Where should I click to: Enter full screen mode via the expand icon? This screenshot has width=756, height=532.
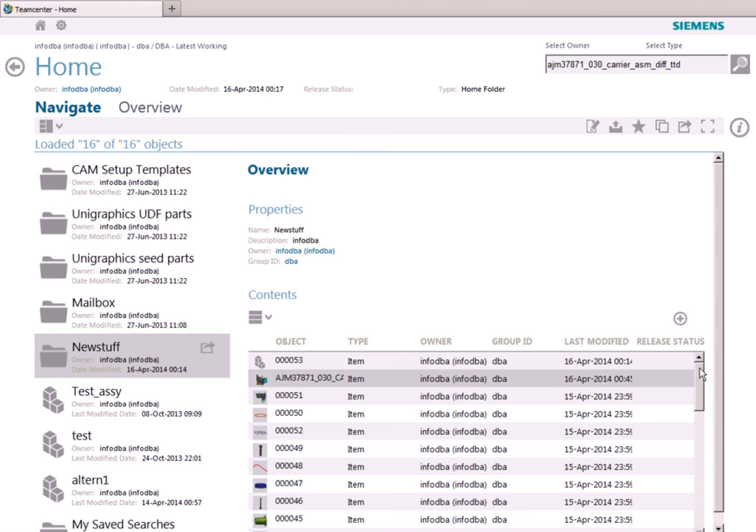(708, 126)
